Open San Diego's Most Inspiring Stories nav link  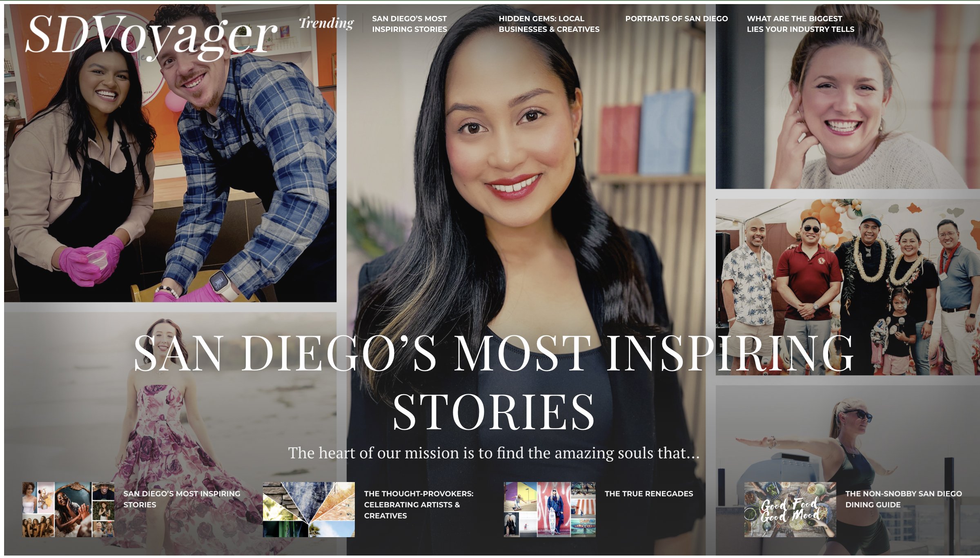point(409,24)
